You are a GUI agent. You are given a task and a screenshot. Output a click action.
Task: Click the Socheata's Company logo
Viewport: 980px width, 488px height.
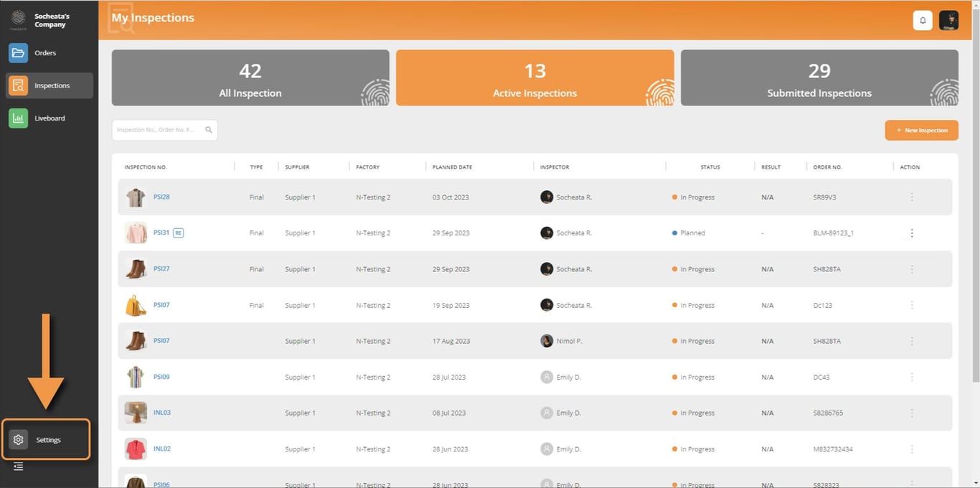click(19, 19)
